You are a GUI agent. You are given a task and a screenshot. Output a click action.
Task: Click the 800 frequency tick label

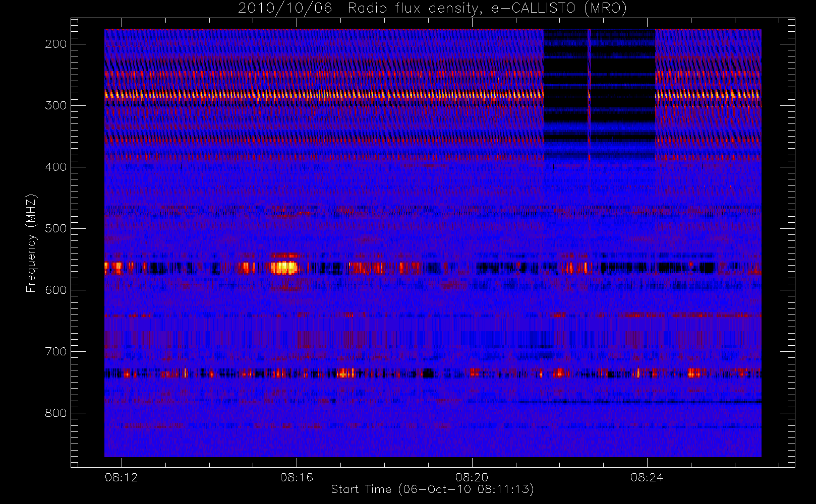(56, 413)
